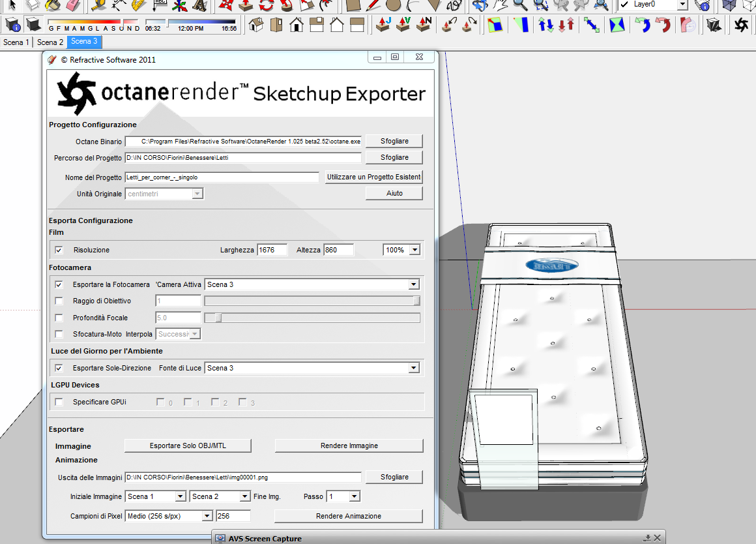This screenshot has height=544, width=756.
Task: Select Normal Push Pull N tool
Action: coord(424,24)
